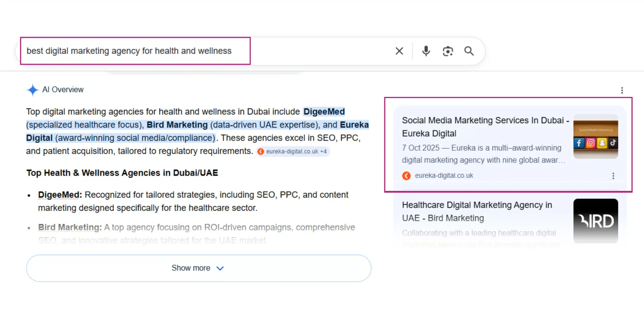Start voice search via microphone icon
Viewport: 644px width, 329px height.
(x=426, y=51)
